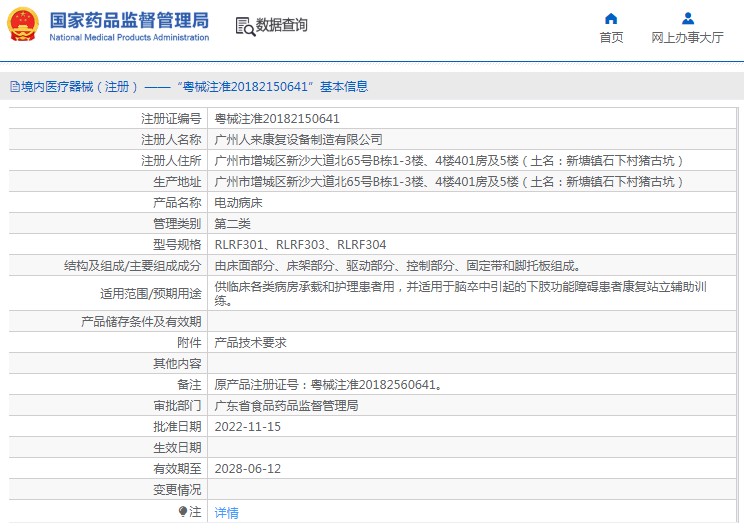Open the 数据查询 search icon
The image size is (744, 529).
coord(245,27)
